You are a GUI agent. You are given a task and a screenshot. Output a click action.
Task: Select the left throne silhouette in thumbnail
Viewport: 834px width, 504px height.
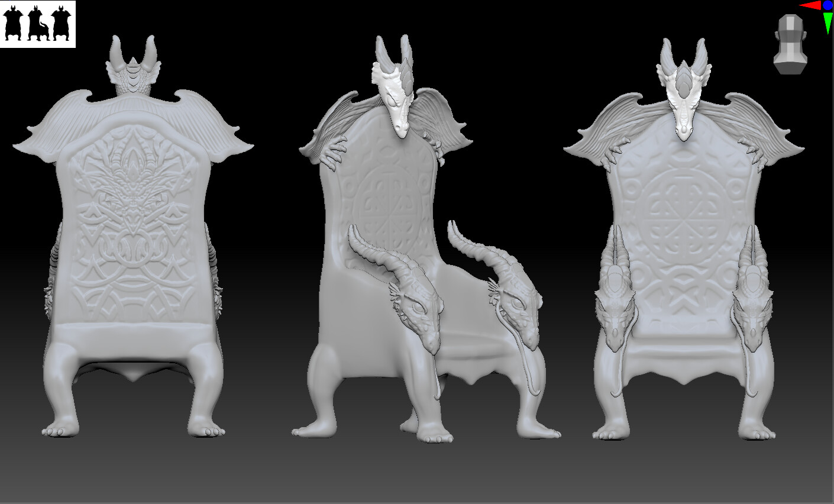13,25
